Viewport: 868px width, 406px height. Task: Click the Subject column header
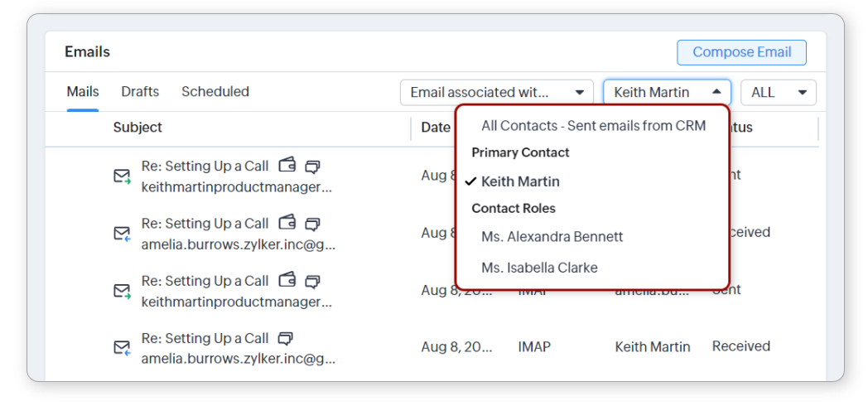(137, 128)
